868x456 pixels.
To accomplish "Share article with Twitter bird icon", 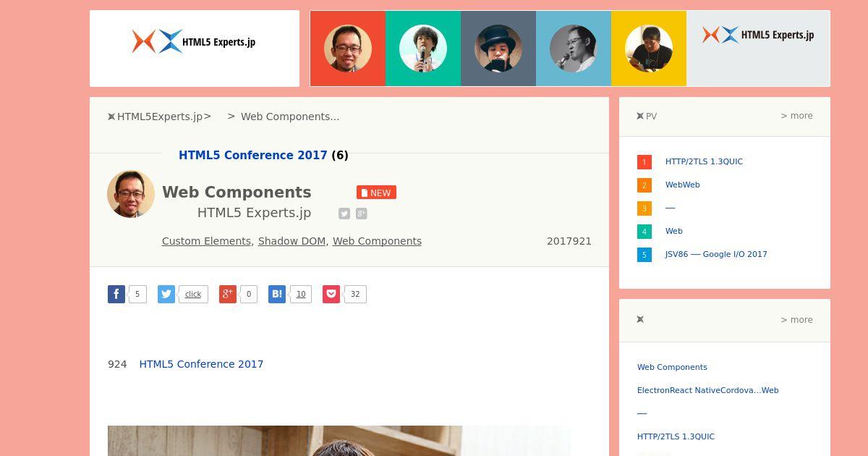I will click(x=166, y=294).
